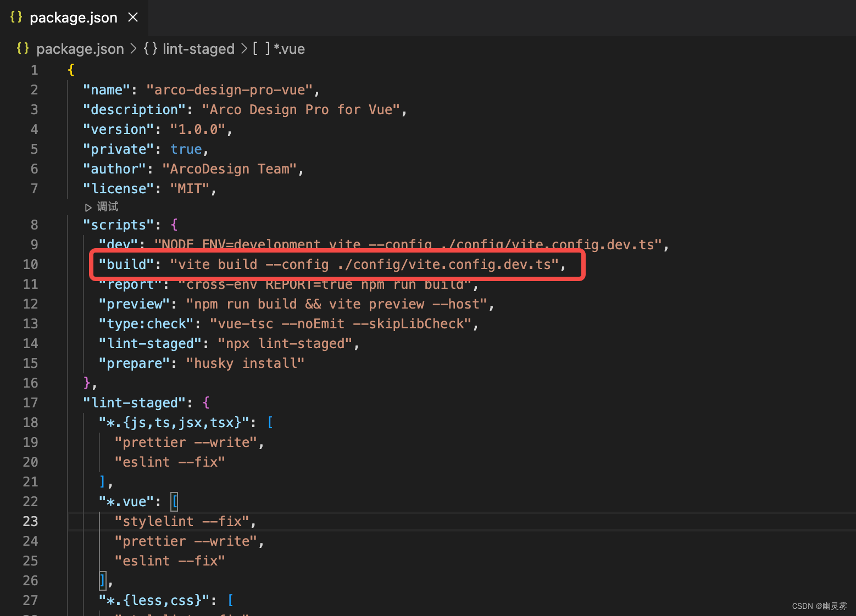Click *.vue in the breadcrumb path
Image resolution: width=856 pixels, height=616 pixels.
[290, 49]
